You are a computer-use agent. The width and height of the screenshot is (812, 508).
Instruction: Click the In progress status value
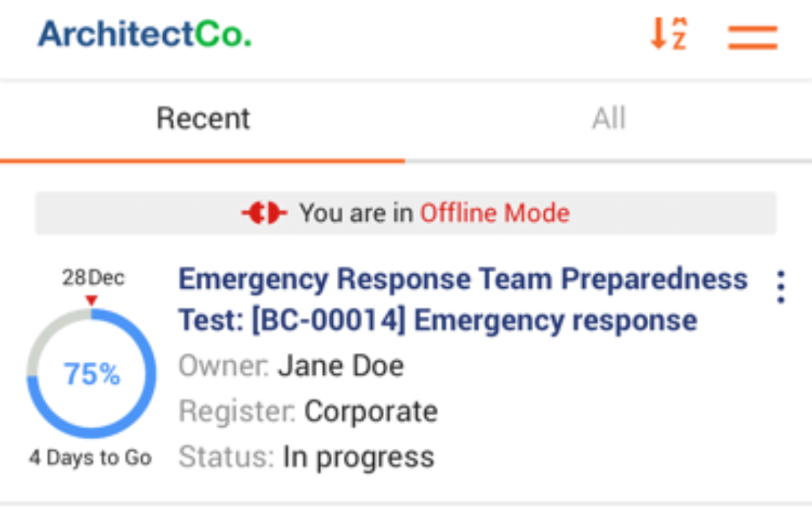coord(358,458)
